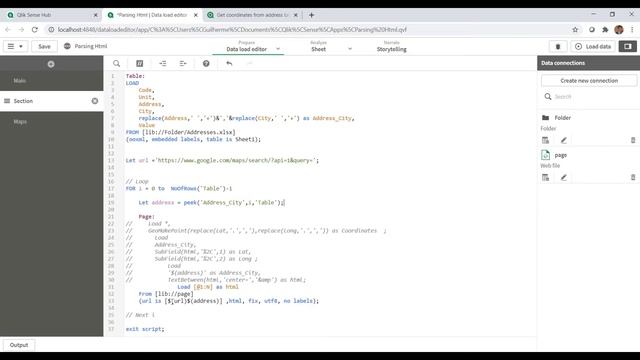Select the Maps script section
This screenshot has width=640, height=360.
coord(51,122)
